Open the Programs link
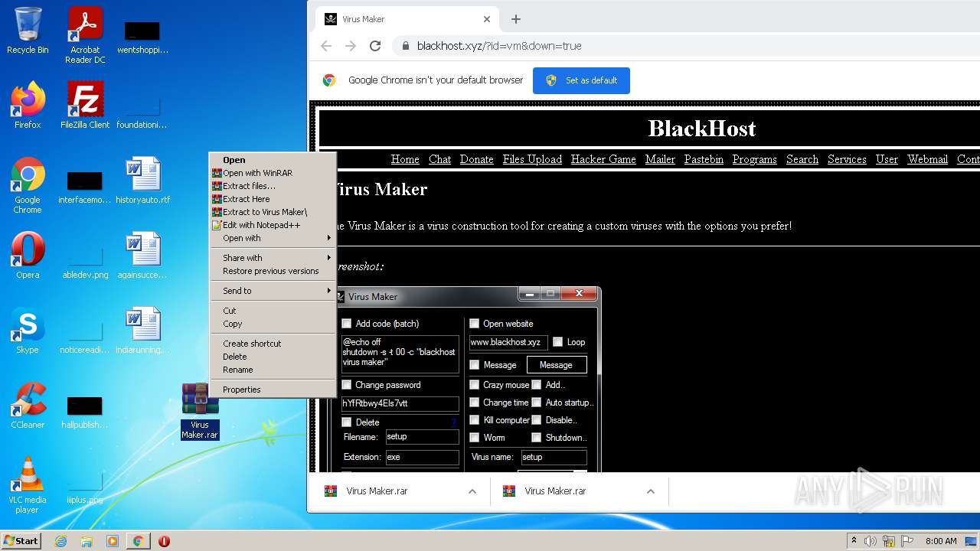 coord(754,159)
